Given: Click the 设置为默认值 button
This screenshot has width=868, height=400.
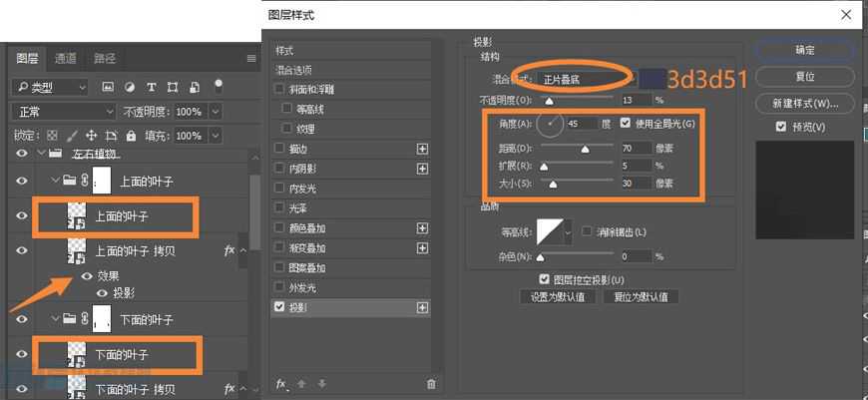Looking at the screenshot, I should (556, 296).
